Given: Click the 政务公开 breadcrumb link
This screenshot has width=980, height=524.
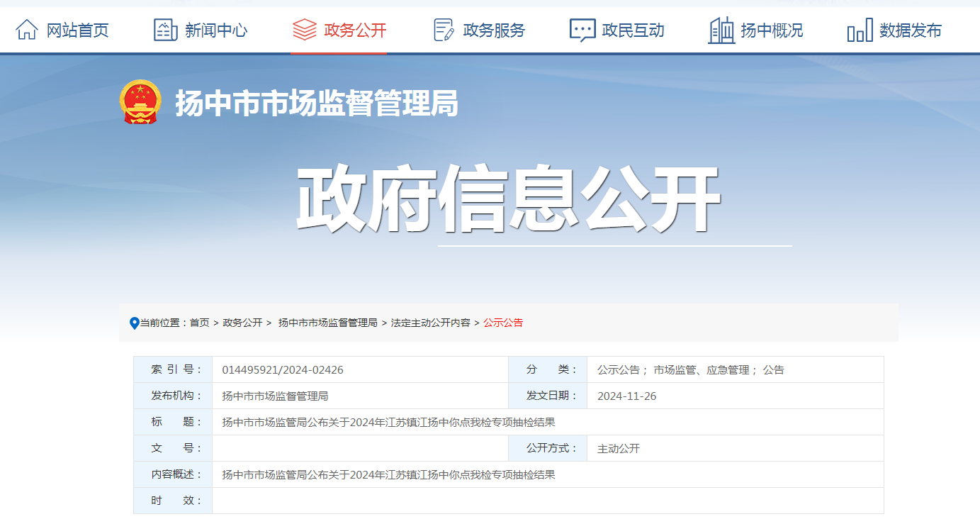Looking at the screenshot, I should 243,323.
